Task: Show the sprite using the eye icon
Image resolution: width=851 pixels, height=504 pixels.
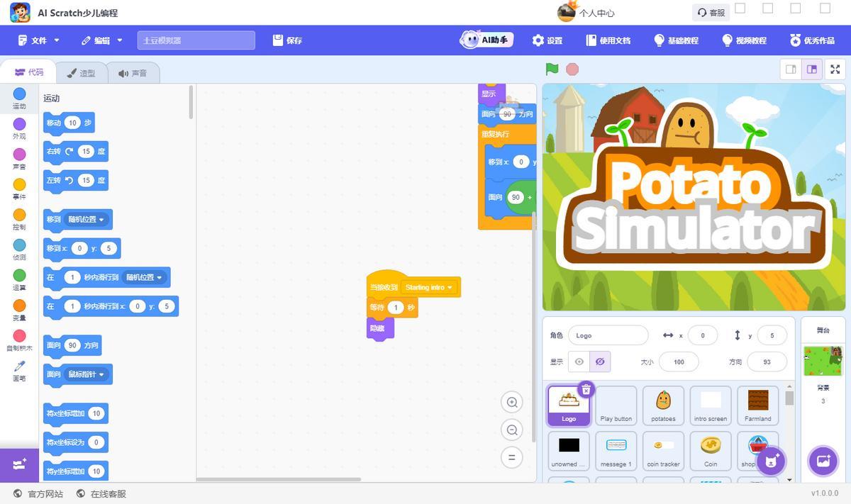Action: (x=579, y=362)
